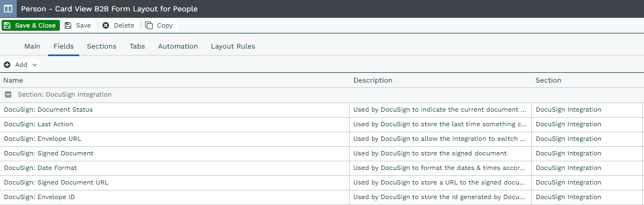Click the Save floppy disk icon
644x205 pixels.
(x=68, y=25)
